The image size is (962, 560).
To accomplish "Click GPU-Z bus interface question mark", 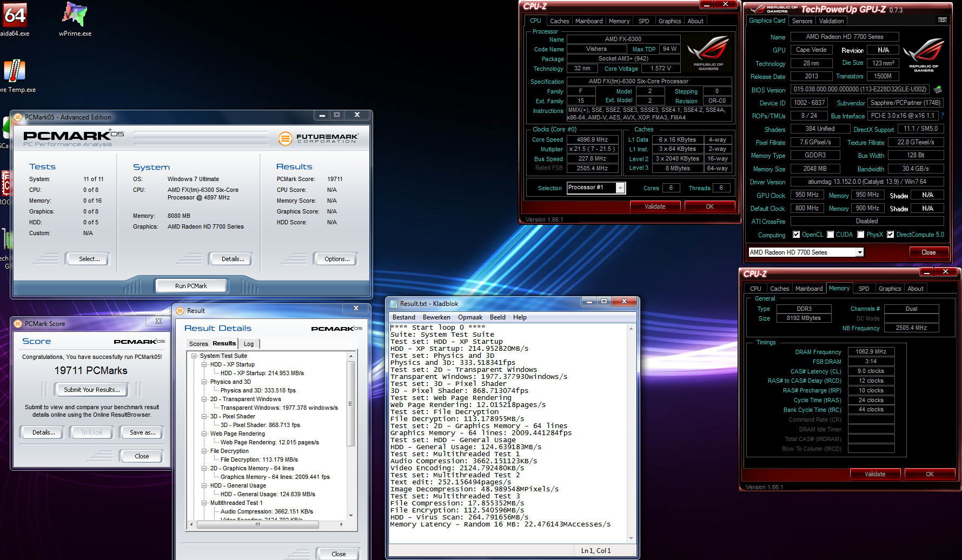I will (942, 116).
